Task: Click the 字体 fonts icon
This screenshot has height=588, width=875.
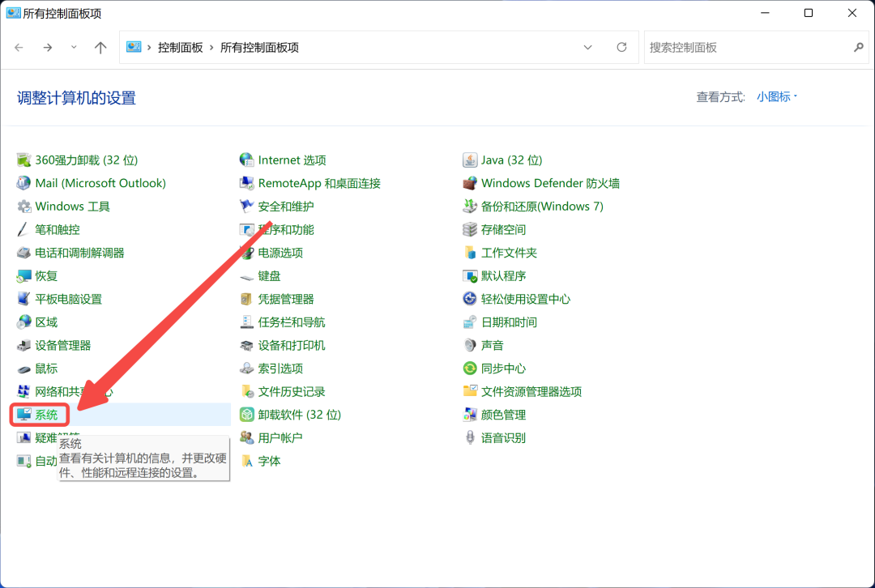Action: coord(246,462)
